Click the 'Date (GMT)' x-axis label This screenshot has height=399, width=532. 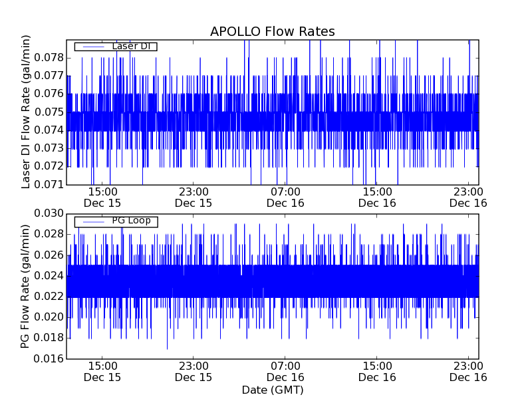(273, 390)
